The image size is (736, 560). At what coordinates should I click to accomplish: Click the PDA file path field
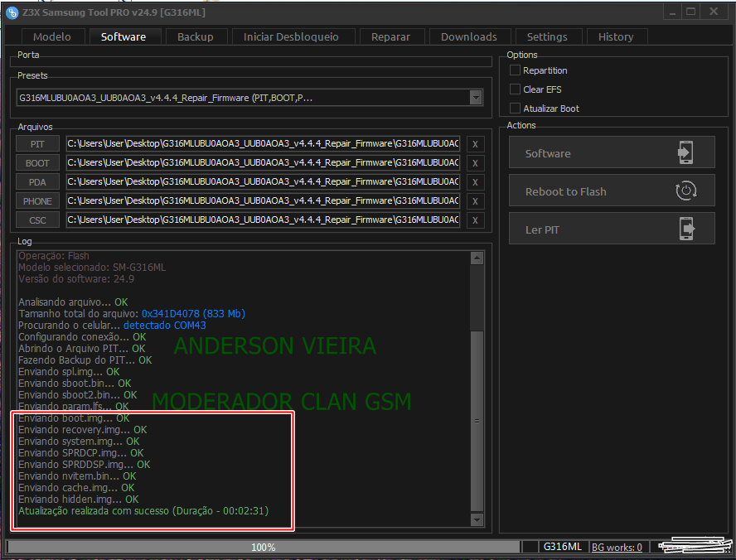pyautogui.click(x=263, y=182)
